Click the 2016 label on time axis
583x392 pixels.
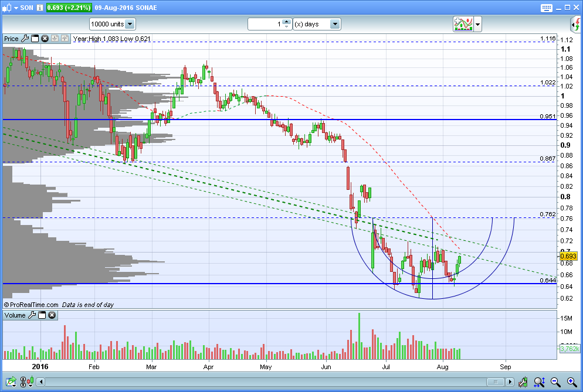click(40, 367)
